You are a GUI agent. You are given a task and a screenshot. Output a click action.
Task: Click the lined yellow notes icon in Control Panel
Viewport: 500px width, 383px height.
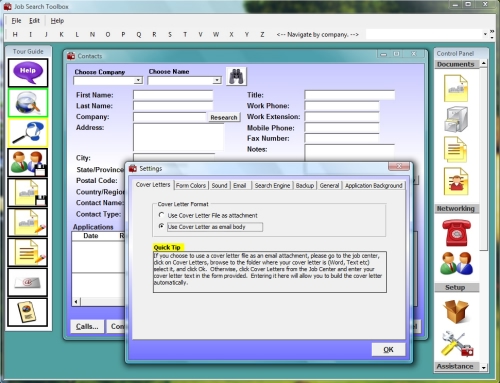pyautogui.click(x=456, y=150)
